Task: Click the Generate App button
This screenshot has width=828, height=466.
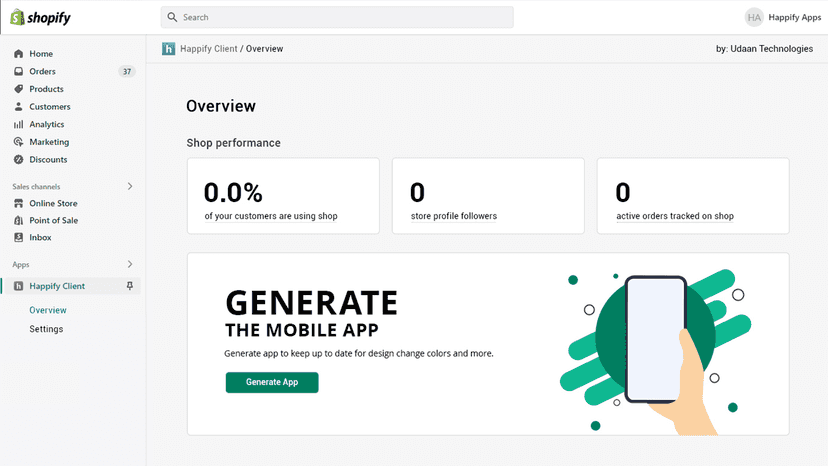Action: (x=272, y=382)
